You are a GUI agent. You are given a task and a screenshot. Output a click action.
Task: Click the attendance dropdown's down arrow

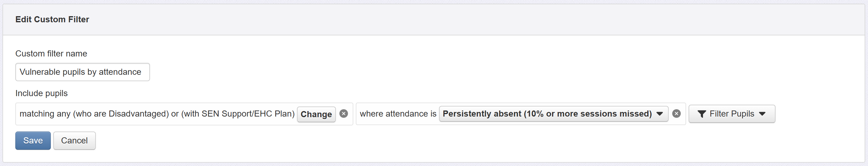[x=659, y=114]
